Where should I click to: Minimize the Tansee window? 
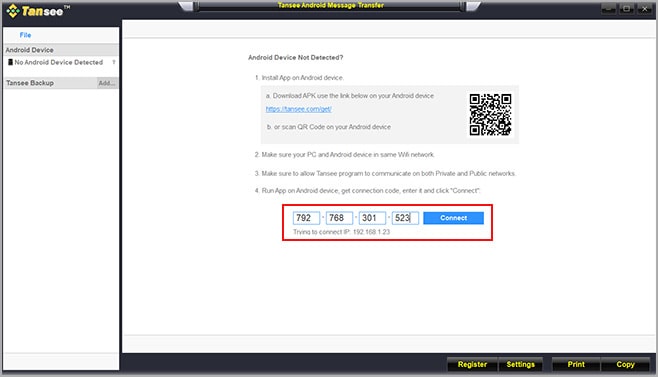[608, 9]
